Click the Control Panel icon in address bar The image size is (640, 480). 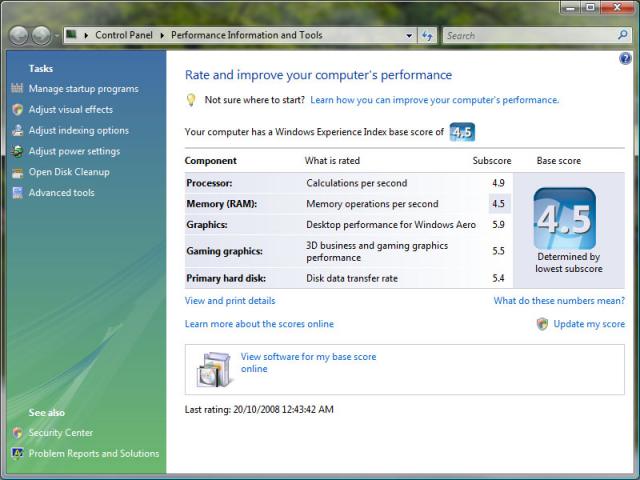click(71, 35)
